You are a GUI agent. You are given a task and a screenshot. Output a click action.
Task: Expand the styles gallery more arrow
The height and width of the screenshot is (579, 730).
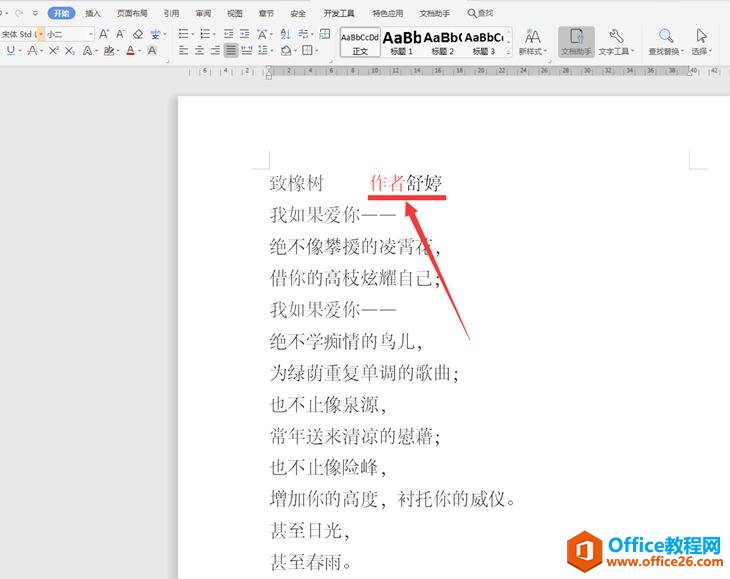pyautogui.click(x=508, y=52)
